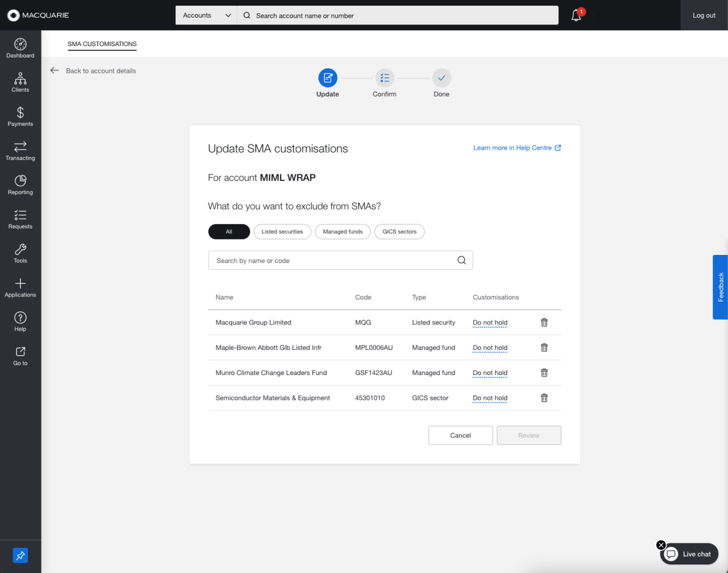Click the Cancel button
Image resolution: width=728 pixels, height=573 pixels.
coord(461,435)
